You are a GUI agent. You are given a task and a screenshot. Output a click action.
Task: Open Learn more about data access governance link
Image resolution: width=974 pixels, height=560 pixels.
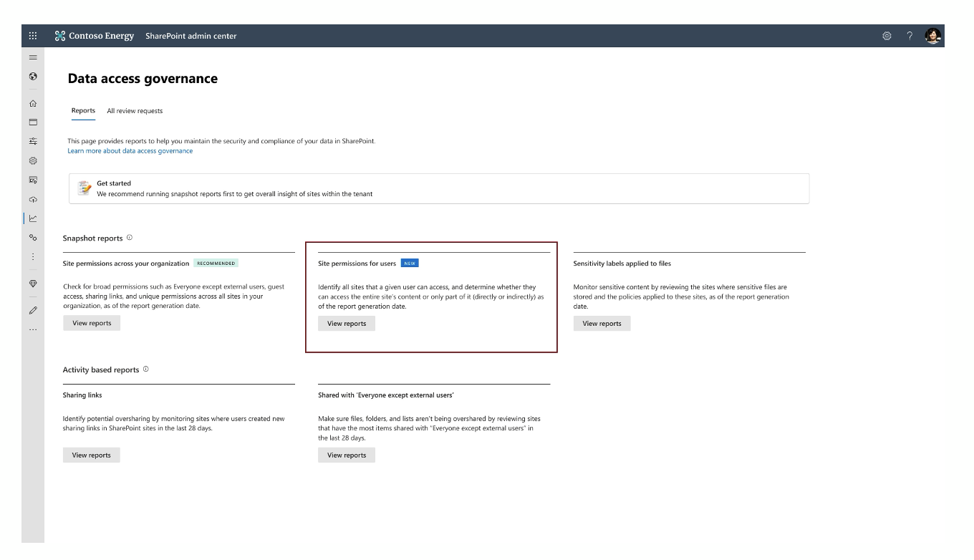point(130,151)
